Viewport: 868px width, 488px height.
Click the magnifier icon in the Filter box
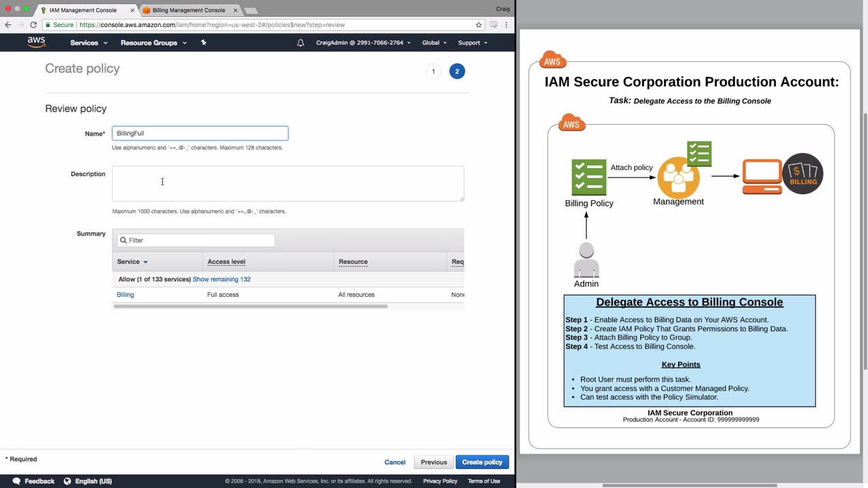[123, 240]
